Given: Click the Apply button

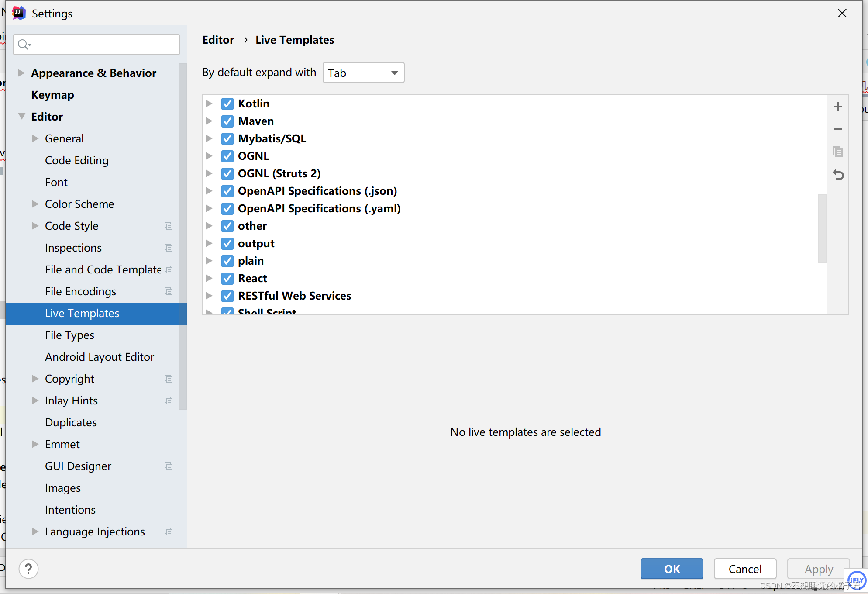Looking at the screenshot, I should (x=818, y=569).
